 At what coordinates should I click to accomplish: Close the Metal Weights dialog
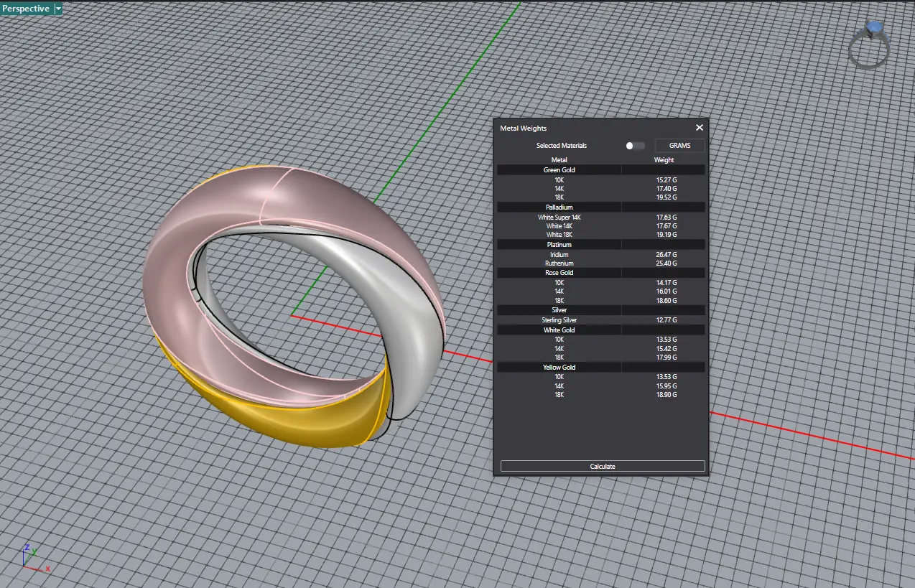(x=699, y=128)
